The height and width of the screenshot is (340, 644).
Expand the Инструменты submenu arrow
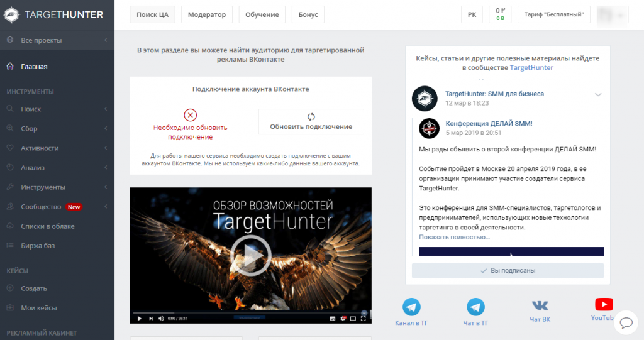tap(106, 187)
